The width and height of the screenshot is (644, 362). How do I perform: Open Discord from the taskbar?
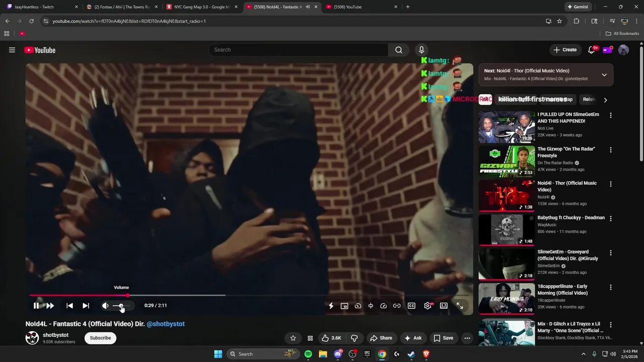(x=338, y=354)
